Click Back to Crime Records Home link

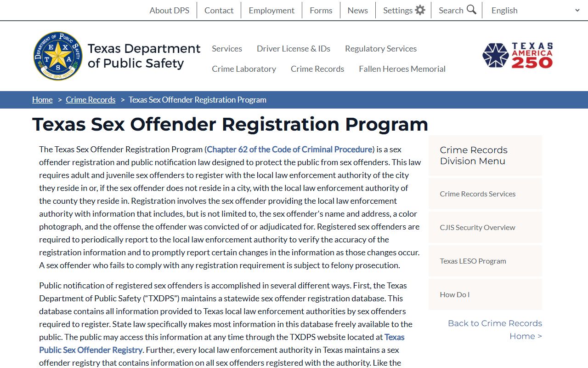pyautogui.click(x=495, y=330)
